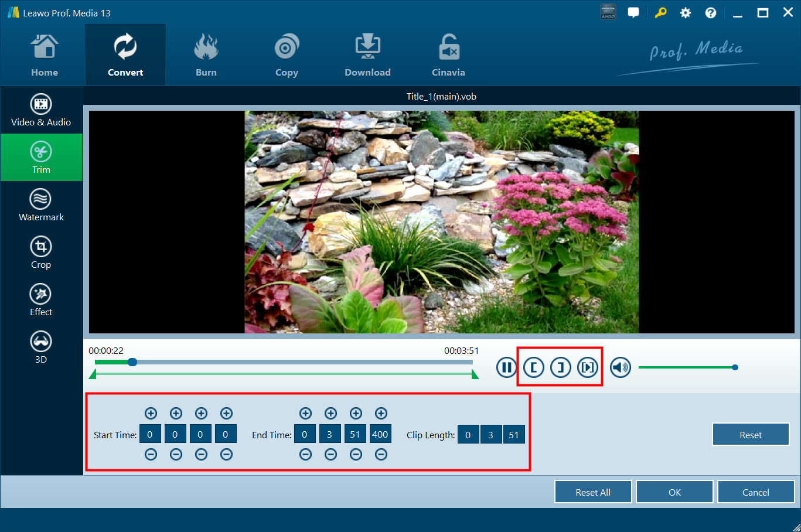Click the green trim end marker
The width and height of the screenshot is (801, 532).
tap(475, 374)
